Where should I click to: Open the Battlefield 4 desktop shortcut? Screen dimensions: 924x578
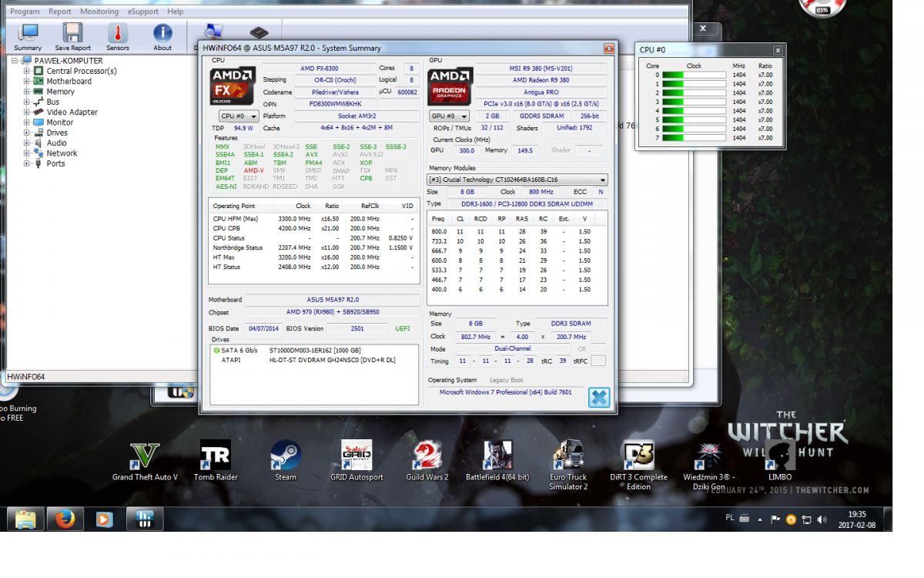pos(497,455)
